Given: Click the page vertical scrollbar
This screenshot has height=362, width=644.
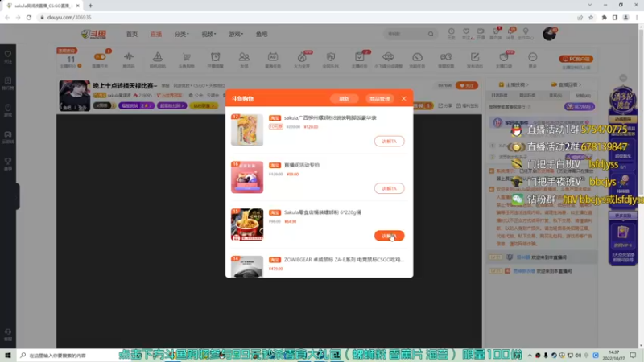Looking at the screenshot, I should [641, 185].
